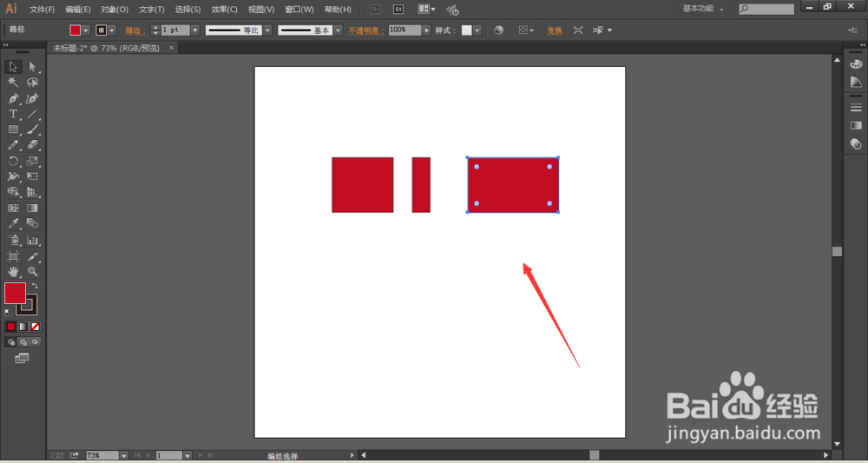
Task: Select the Curvature tool
Action: click(33, 98)
